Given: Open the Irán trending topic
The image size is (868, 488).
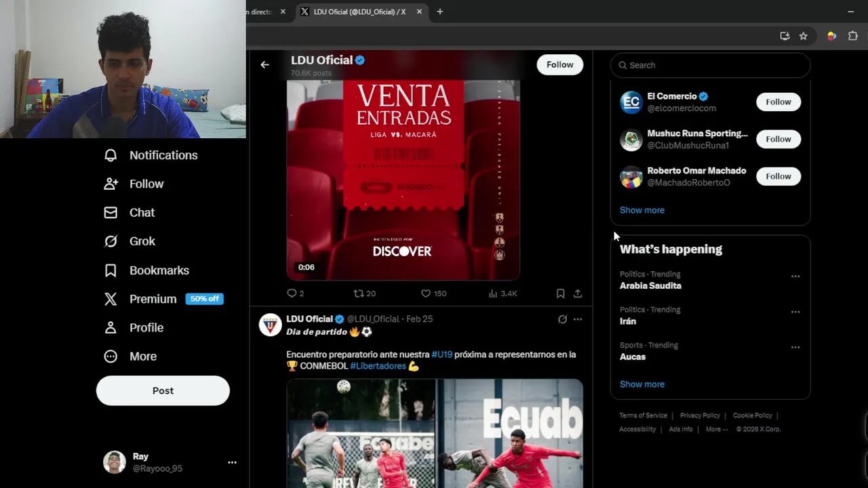Looking at the screenshot, I should (x=628, y=321).
